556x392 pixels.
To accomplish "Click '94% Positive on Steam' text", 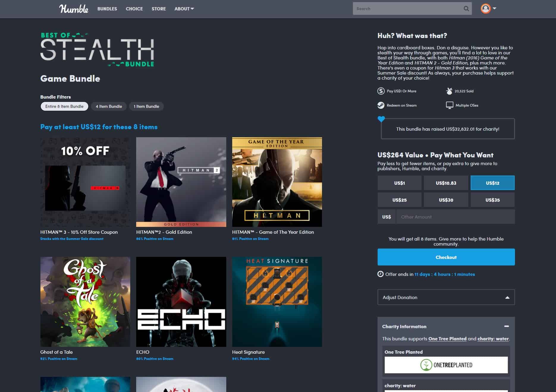I will pyautogui.click(x=251, y=359).
